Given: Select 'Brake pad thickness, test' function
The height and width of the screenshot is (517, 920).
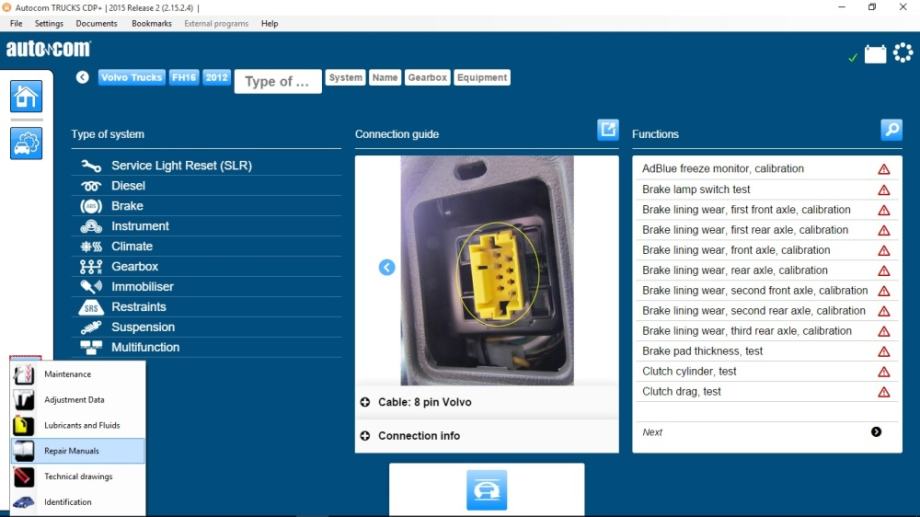Looking at the screenshot, I should (x=766, y=351).
